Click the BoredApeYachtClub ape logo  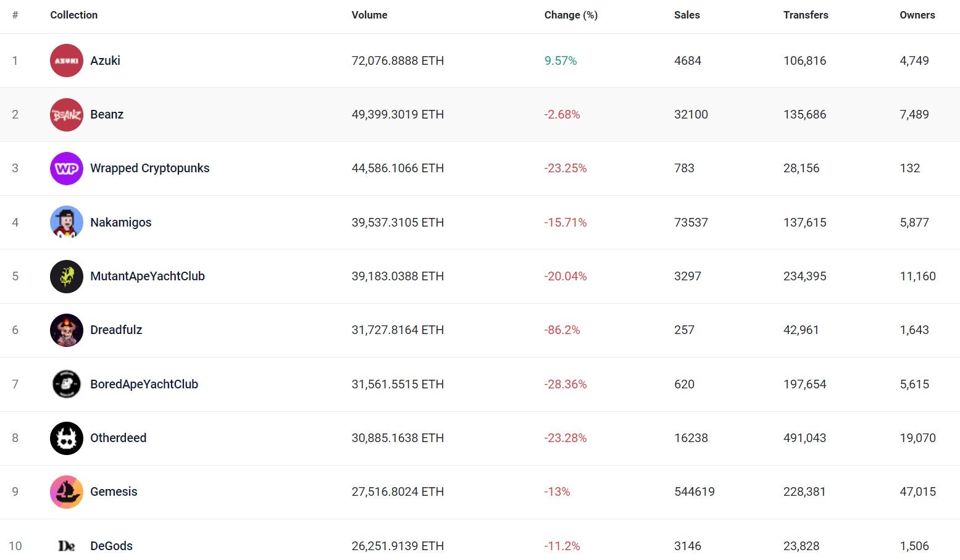click(x=66, y=383)
